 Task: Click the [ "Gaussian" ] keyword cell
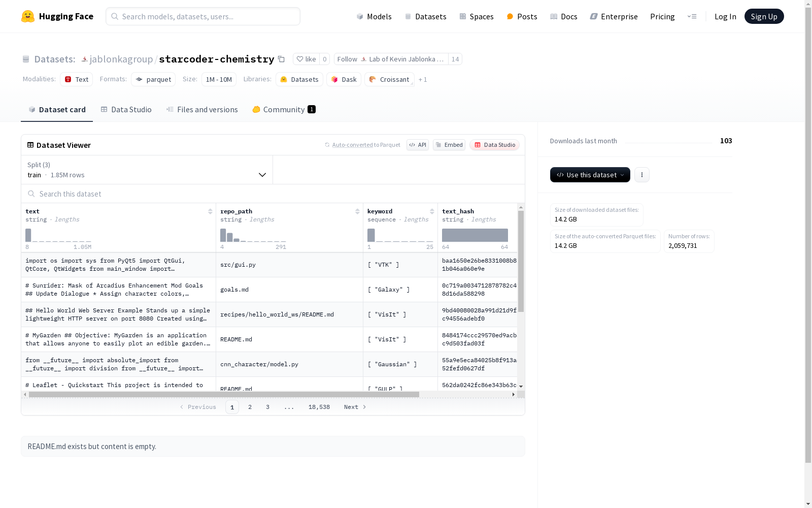click(400, 364)
